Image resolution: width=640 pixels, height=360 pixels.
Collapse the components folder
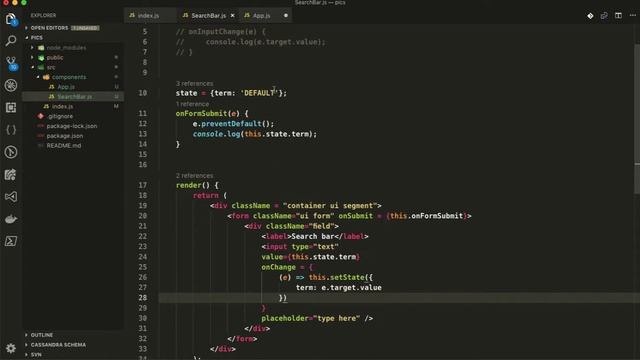point(69,77)
